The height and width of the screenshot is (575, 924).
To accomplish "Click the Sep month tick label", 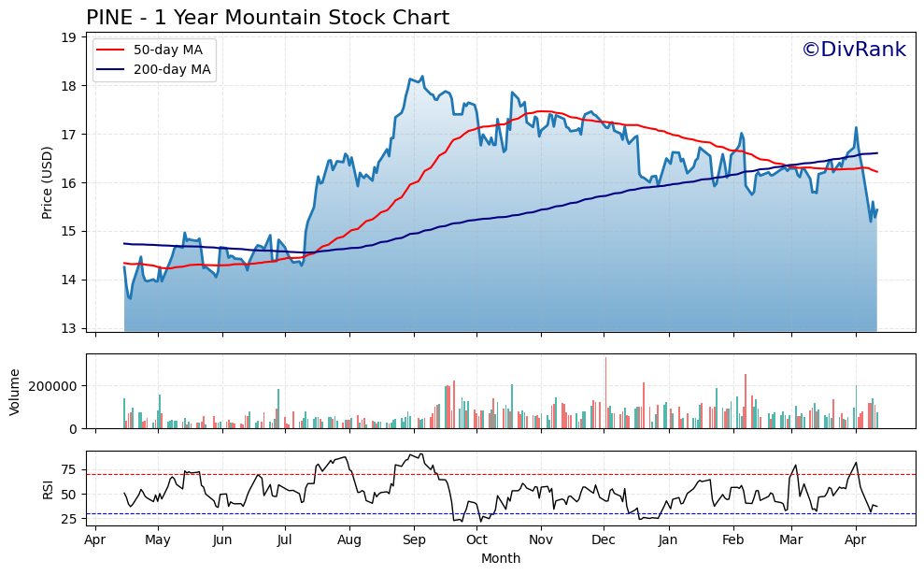I will click(414, 540).
